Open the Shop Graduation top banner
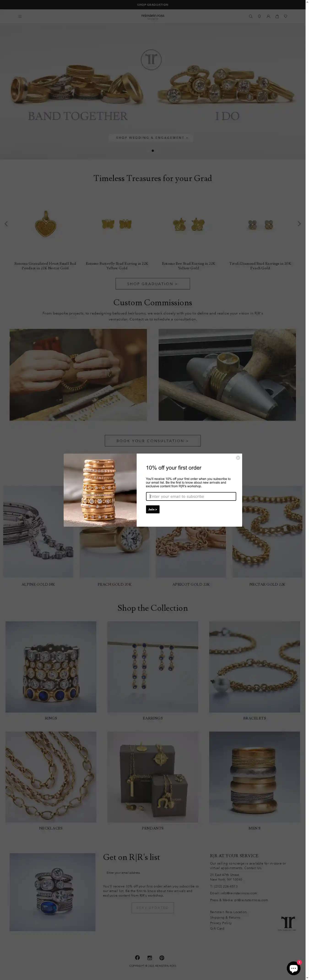The width and height of the screenshot is (309, 980). click(x=153, y=5)
